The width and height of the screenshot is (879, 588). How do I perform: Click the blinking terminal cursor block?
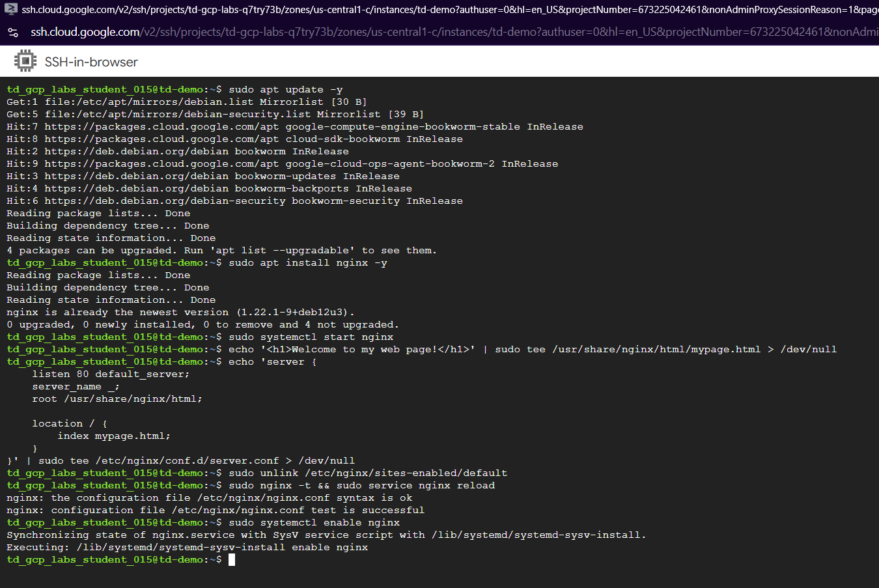(232, 559)
